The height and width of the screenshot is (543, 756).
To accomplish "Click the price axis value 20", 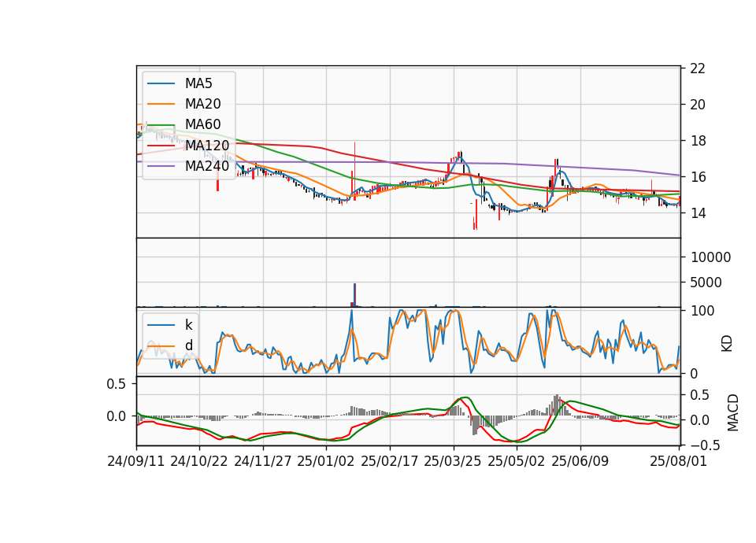I will tap(698, 105).
